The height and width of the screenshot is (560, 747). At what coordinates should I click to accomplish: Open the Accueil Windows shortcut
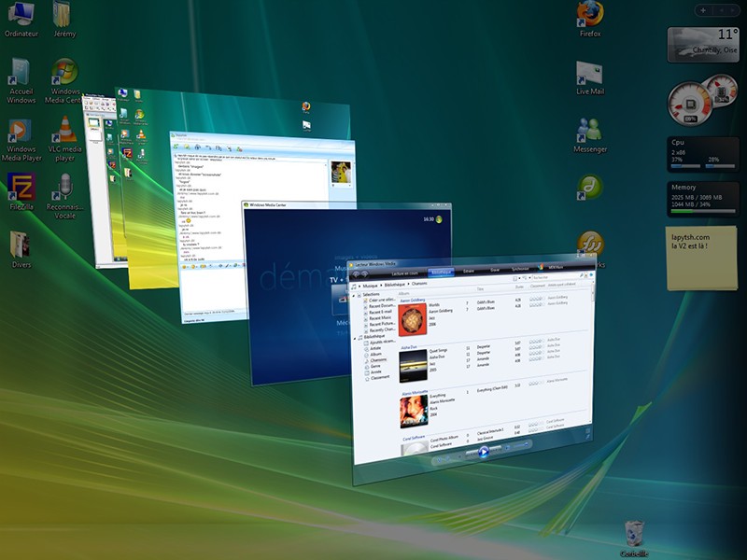(x=21, y=81)
